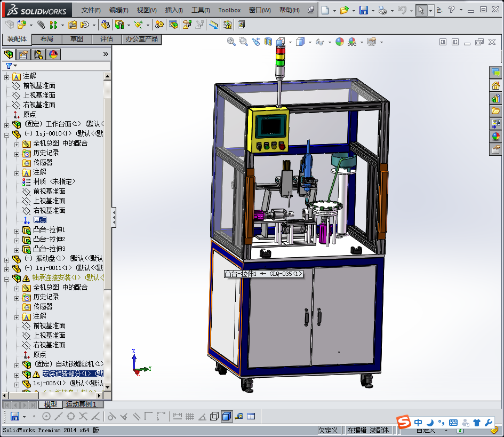
Task: Switch to the 布局 tab
Action: (47, 39)
